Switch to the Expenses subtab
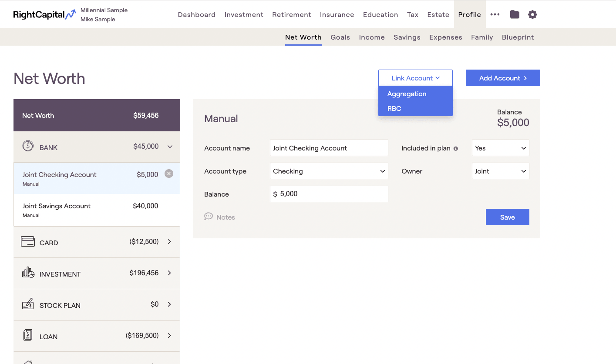The image size is (616, 364). point(446,37)
